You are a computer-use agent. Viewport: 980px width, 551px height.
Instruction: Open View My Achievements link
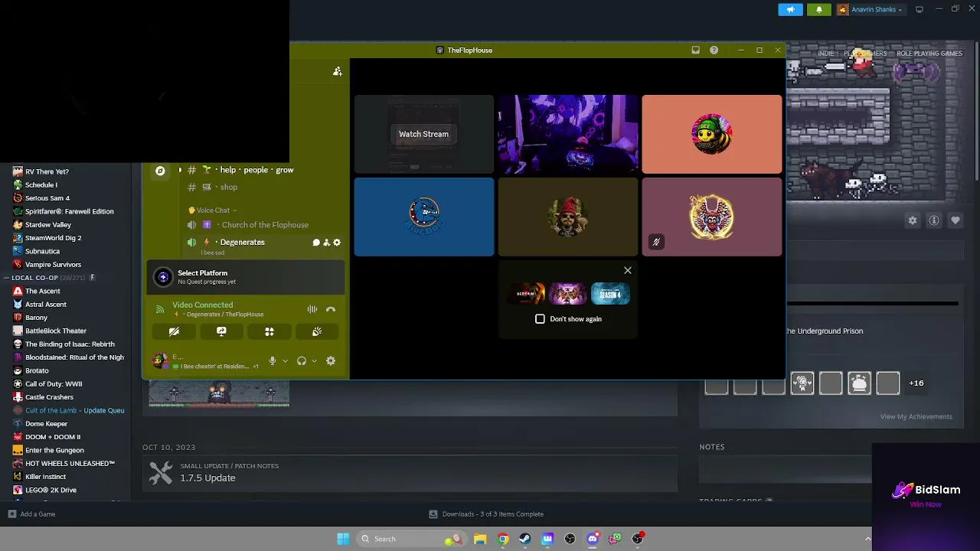(x=916, y=417)
